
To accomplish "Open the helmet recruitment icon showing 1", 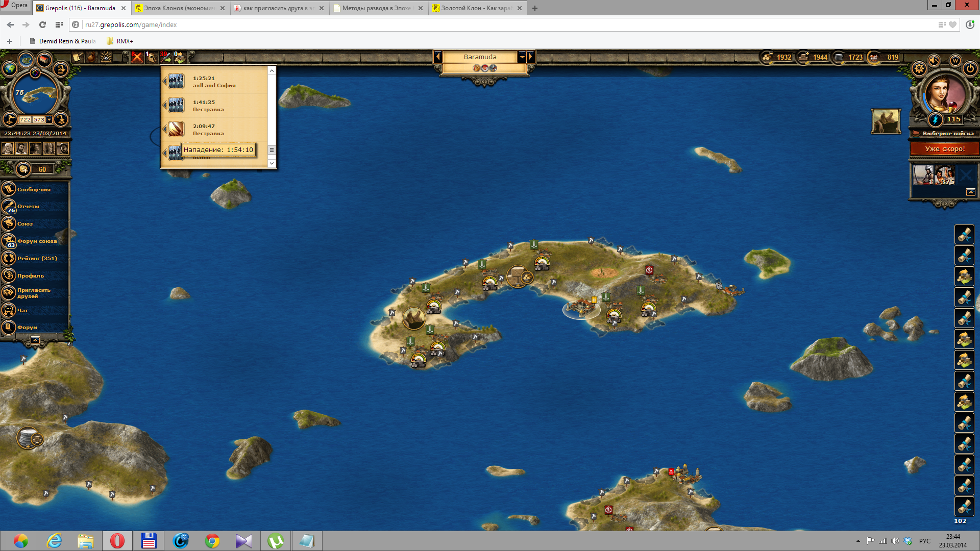I will tap(151, 57).
